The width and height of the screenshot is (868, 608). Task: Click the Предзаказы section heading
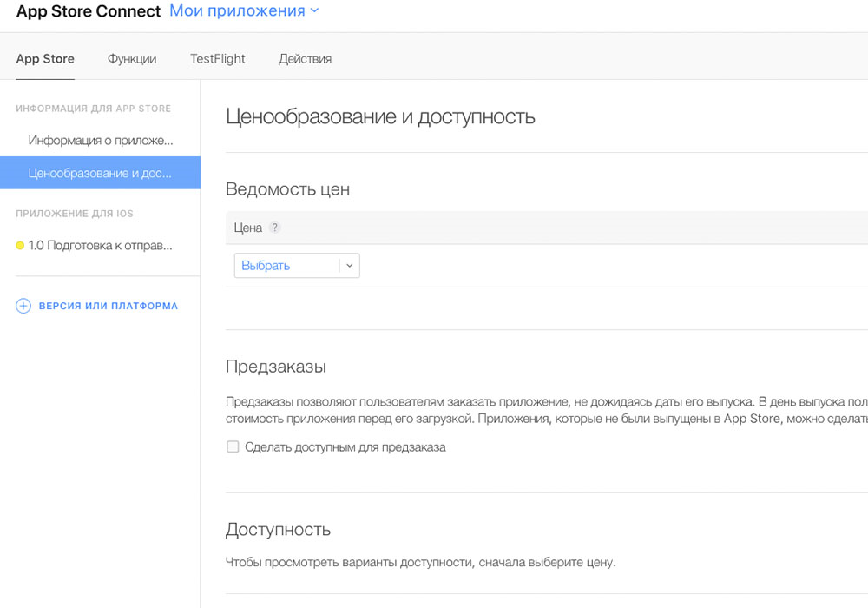(276, 367)
